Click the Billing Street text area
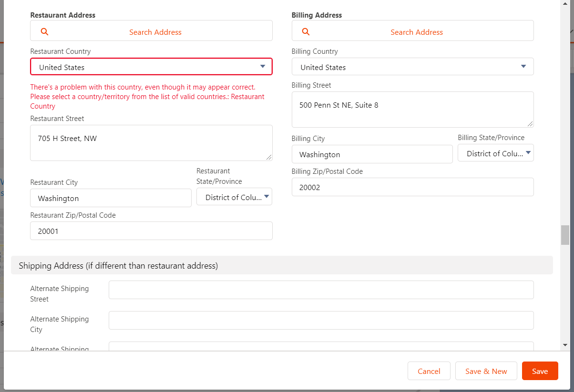 point(412,110)
